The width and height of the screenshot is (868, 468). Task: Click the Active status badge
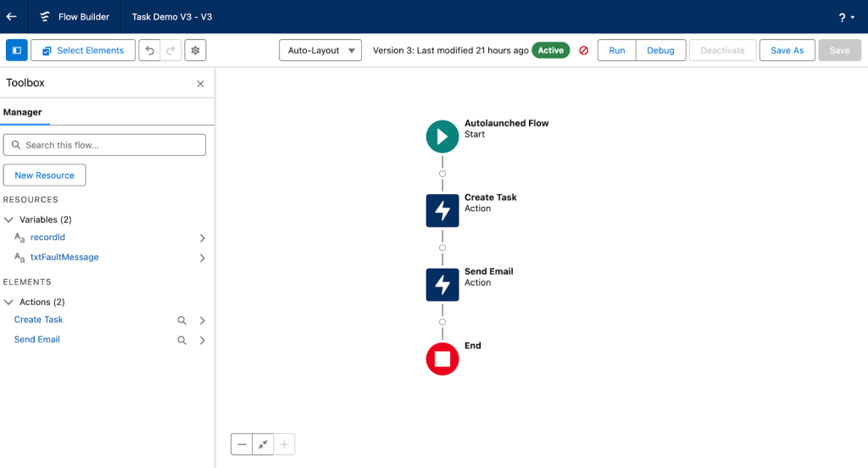click(551, 50)
